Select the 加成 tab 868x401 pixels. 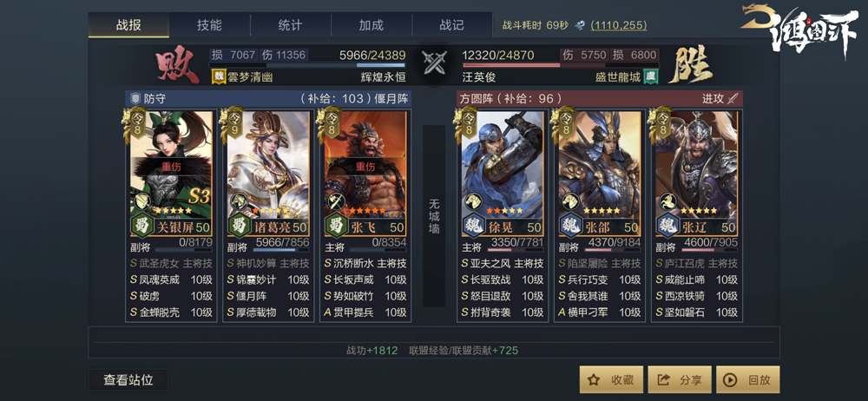(x=372, y=25)
